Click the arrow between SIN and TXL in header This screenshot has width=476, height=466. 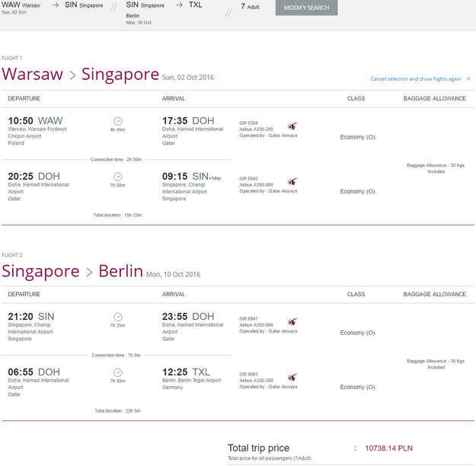pyautogui.click(x=179, y=5)
